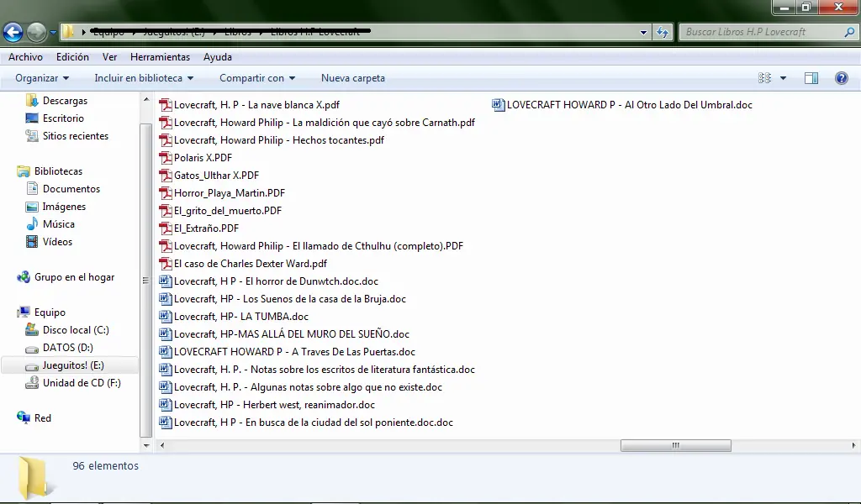Click the Refresh button beside address bar
Image resolution: width=861 pixels, height=504 pixels.
click(x=663, y=33)
